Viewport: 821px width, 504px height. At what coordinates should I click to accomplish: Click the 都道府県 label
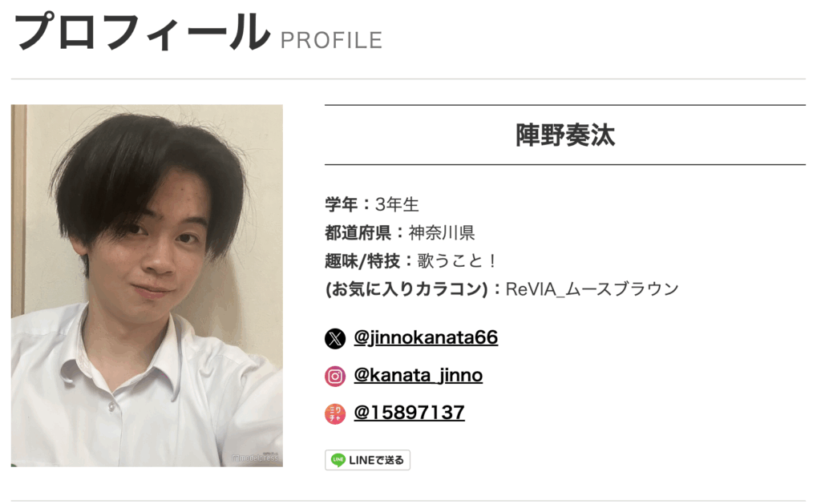[358, 232]
